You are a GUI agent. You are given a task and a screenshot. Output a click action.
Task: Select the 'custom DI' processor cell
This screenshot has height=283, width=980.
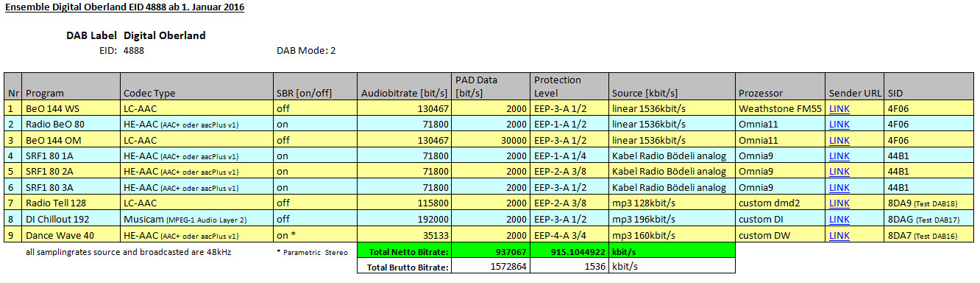(781, 219)
